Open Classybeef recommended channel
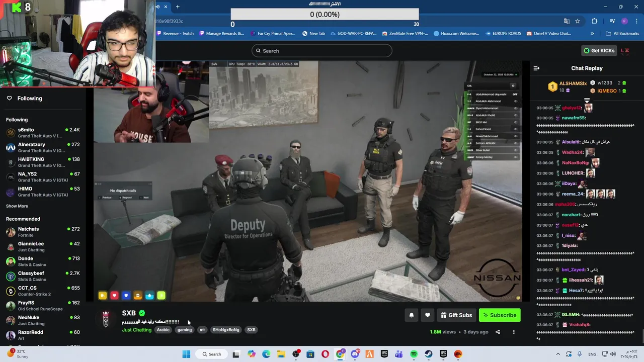 click(43, 276)
